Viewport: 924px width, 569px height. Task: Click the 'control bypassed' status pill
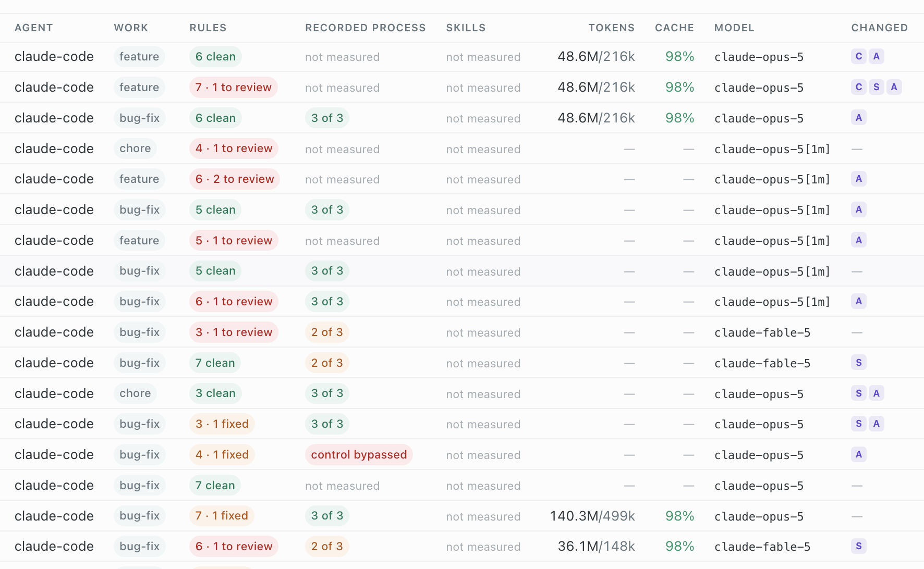tap(359, 454)
